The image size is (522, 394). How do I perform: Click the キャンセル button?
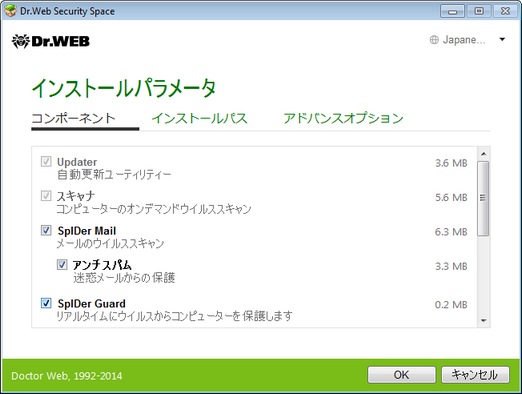click(x=475, y=375)
